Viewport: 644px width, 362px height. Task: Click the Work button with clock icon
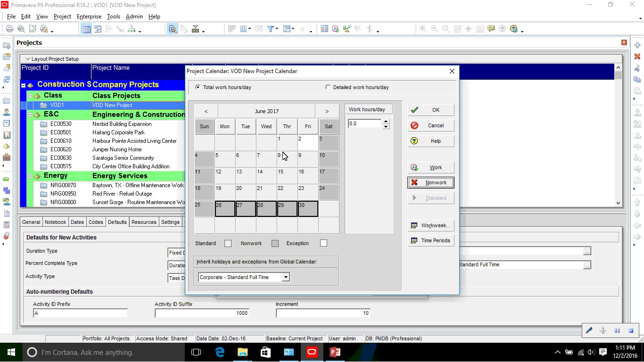431,167
